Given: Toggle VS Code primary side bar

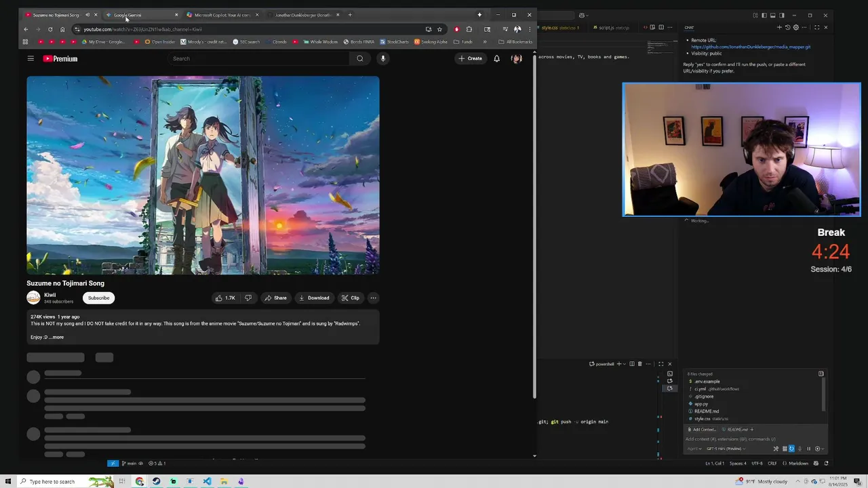Looking at the screenshot, I should point(764,15).
